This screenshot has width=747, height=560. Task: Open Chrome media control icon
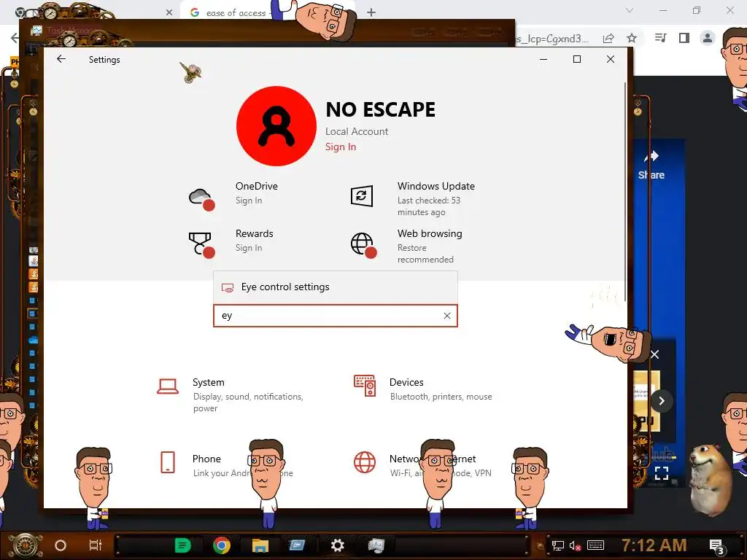point(661,38)
